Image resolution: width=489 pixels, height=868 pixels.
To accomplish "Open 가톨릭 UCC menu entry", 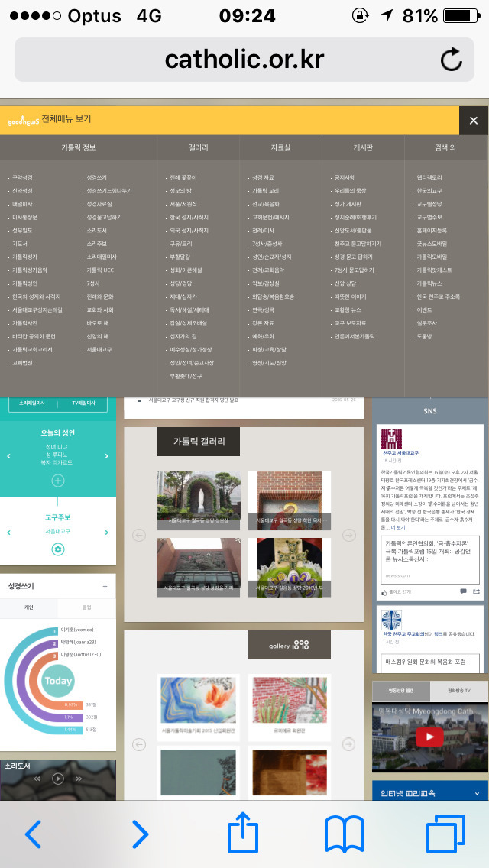I will tap(99, 270).
